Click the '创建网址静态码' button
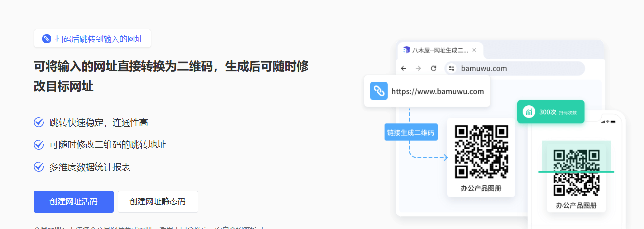This screenshot has height=229, width=644. (x=158, y=202)
